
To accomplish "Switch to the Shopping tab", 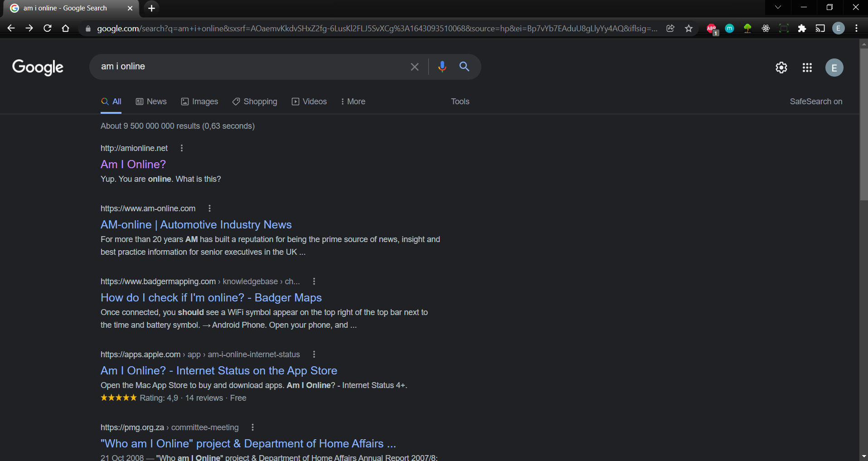I will 255,102.
